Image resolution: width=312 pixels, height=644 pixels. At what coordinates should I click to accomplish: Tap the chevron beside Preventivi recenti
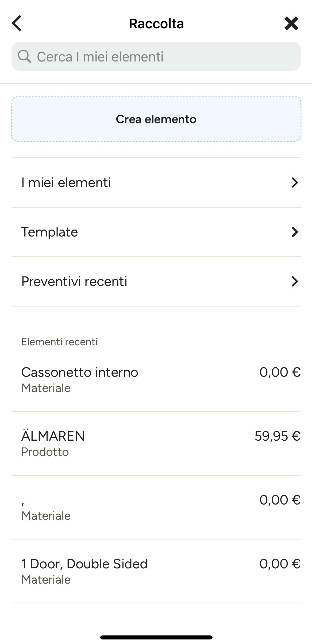point(294,281)
